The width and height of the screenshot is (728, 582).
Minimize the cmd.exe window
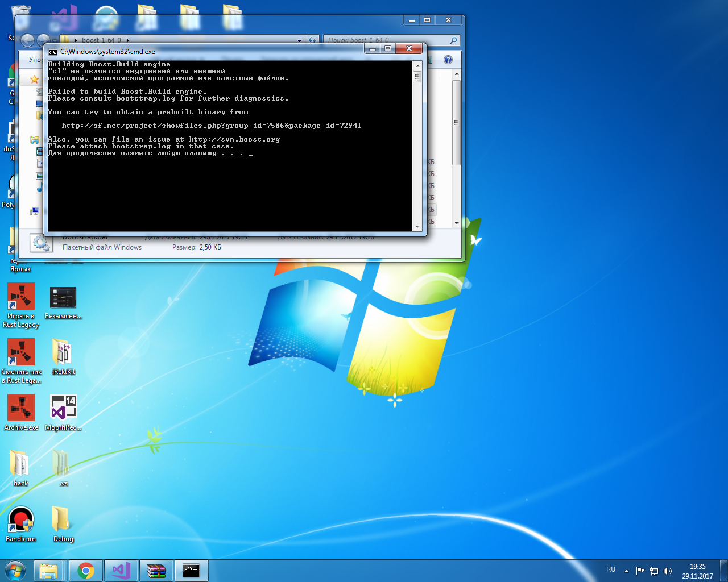coord(373,49)
